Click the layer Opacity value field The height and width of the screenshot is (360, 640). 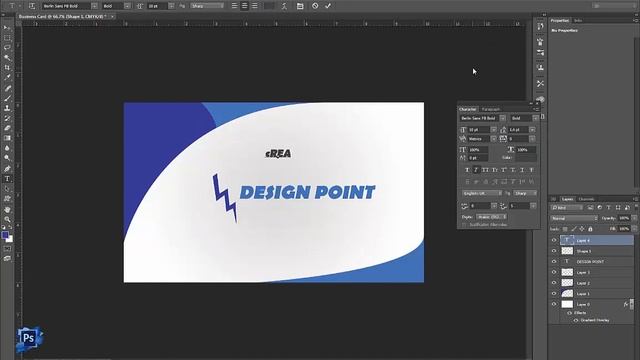tap(623, 218)
